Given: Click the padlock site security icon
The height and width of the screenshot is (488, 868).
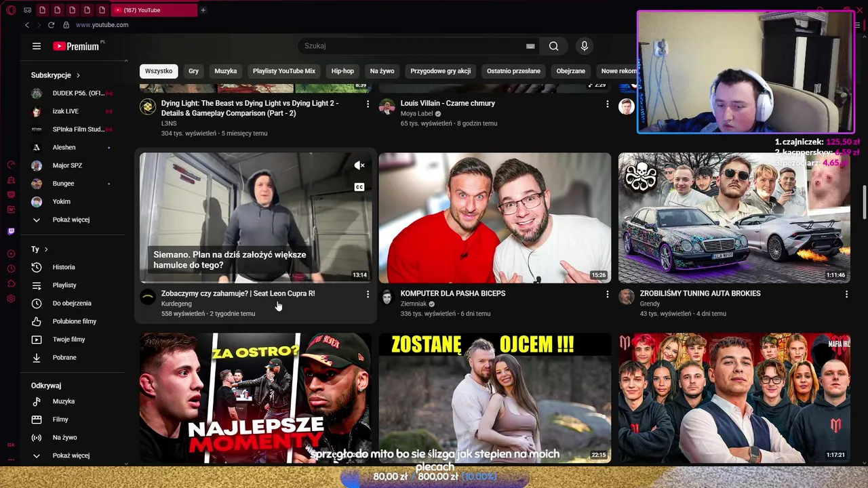Looking at the screenshot, I should click(x=66, y=25).
